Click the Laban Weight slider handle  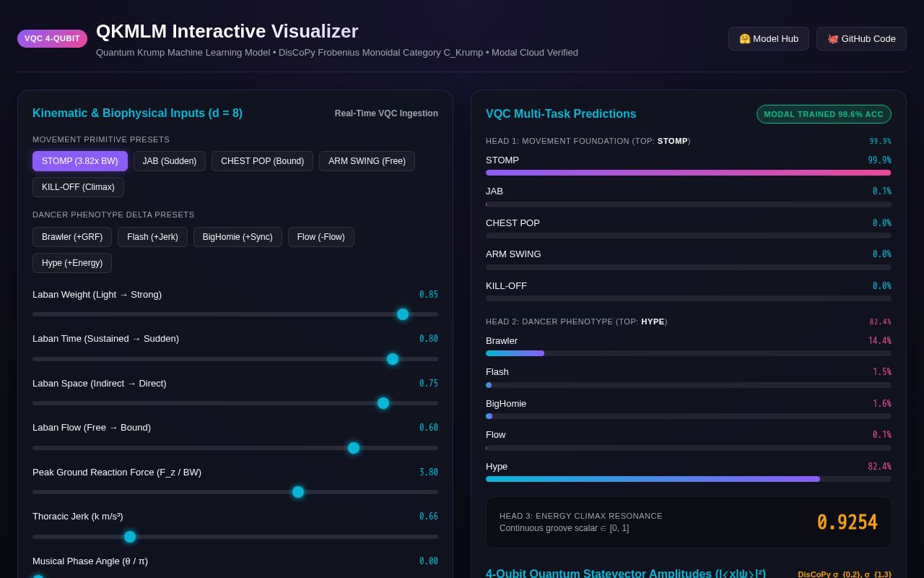(x=403, y=314)
